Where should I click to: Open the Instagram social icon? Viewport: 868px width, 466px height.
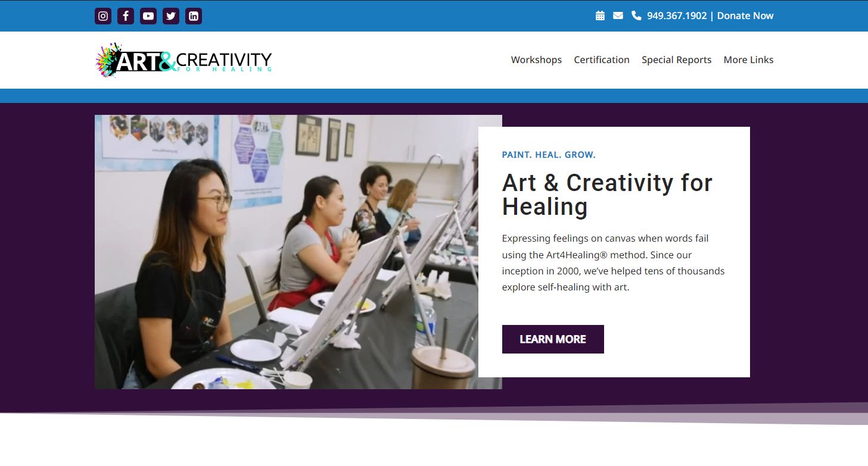tap(103, 16)
